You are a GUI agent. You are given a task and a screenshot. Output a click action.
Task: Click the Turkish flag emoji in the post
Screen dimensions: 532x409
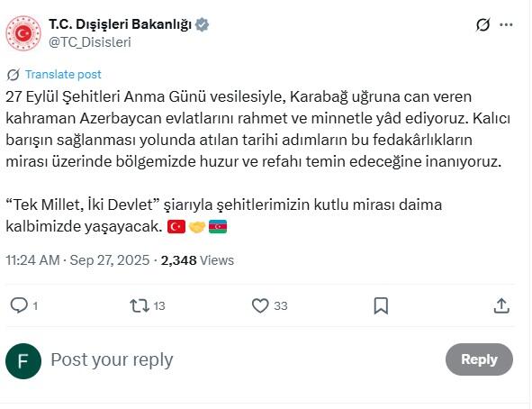pyautogui.click(x=176, y=227)
